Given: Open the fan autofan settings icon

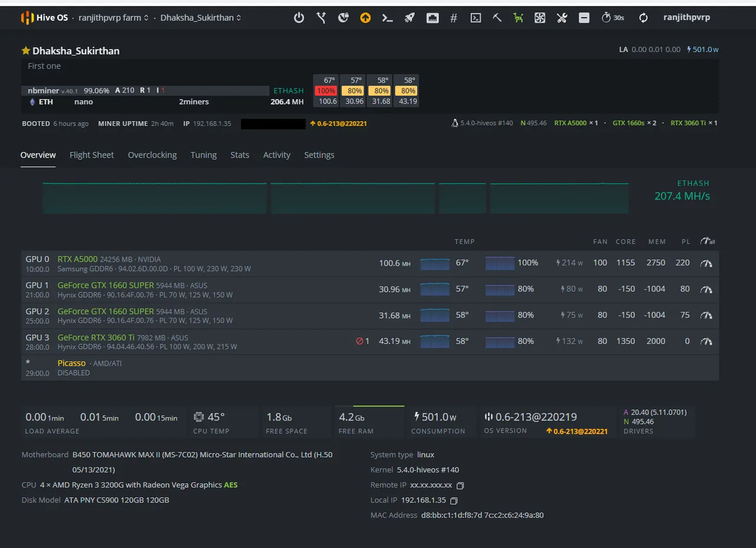Looking at the screenshot, I should pos(540,18).
